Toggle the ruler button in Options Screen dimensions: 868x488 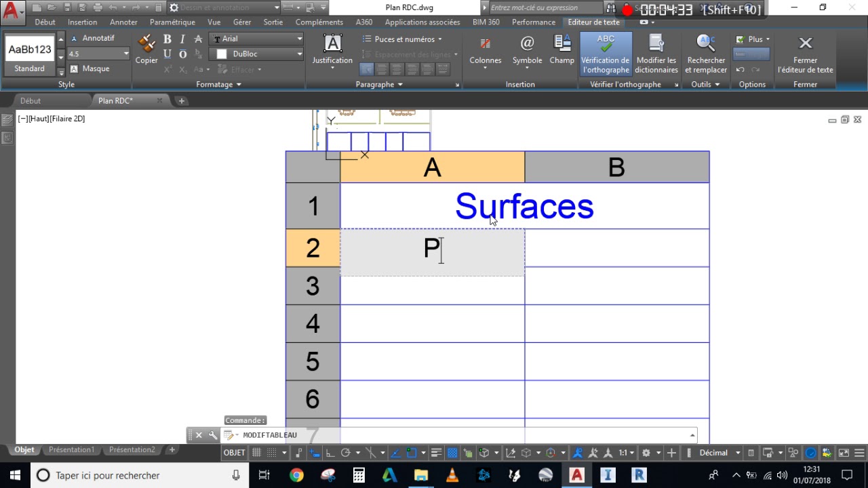point(751,54)
